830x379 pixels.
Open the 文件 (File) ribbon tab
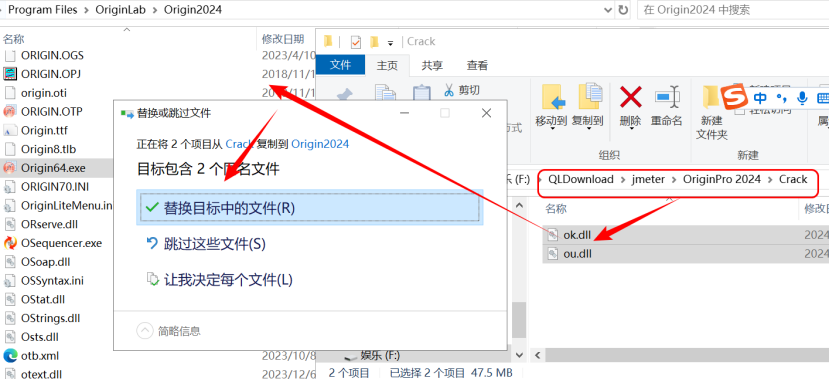click(340, 65)
